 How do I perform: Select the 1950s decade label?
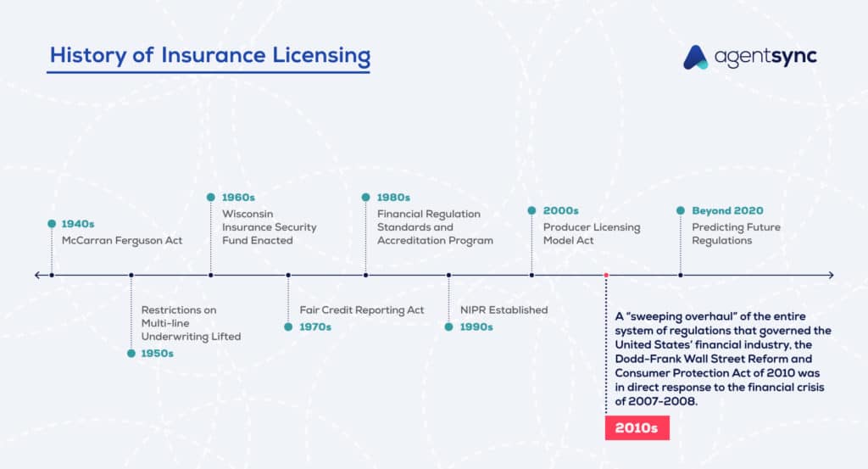pos(157,353)
